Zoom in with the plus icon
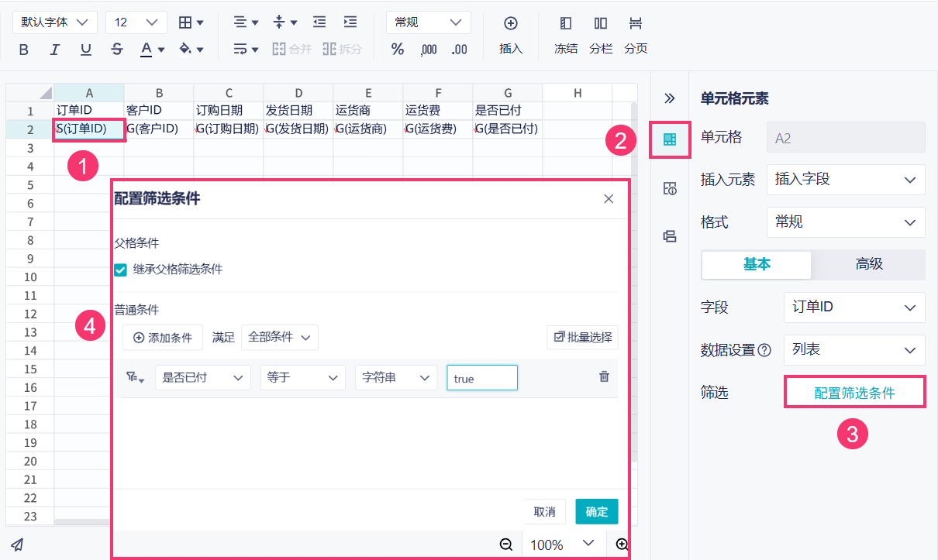 tap(622, 545)
